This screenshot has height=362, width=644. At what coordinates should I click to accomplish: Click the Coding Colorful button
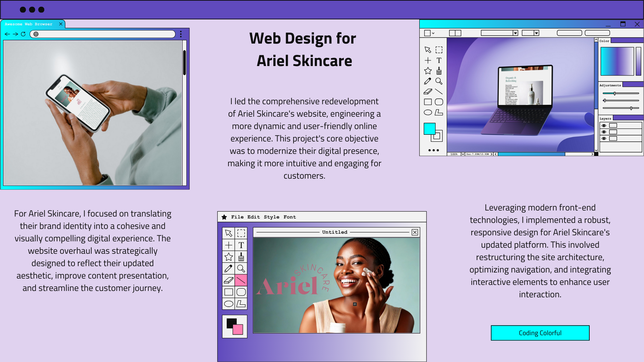pyautogui.click(x=540, y=333)
